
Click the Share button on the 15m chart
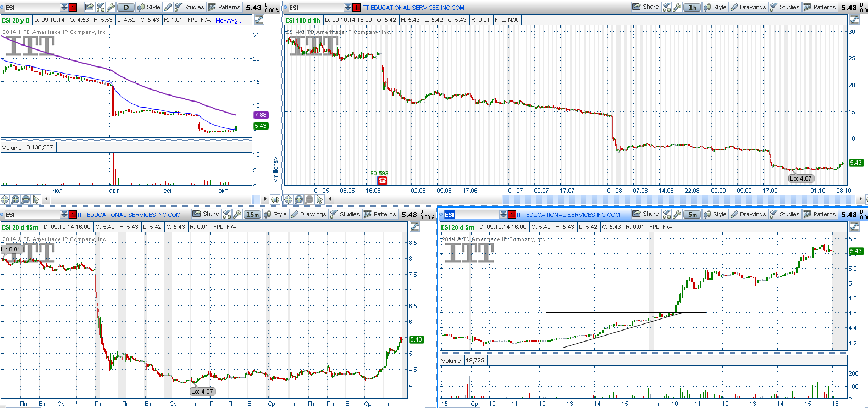[x=206, y=214]
